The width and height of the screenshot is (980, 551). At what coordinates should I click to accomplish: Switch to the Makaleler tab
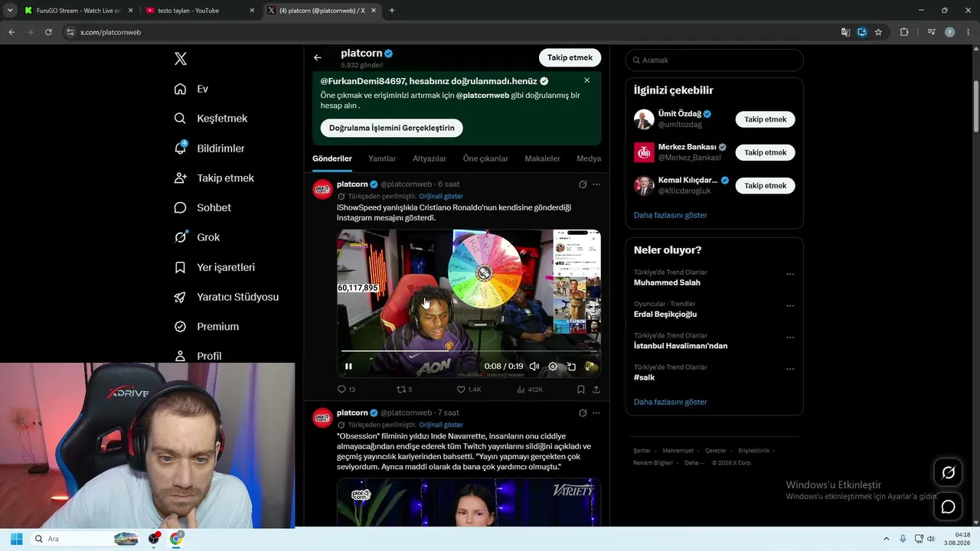[542, 158]
